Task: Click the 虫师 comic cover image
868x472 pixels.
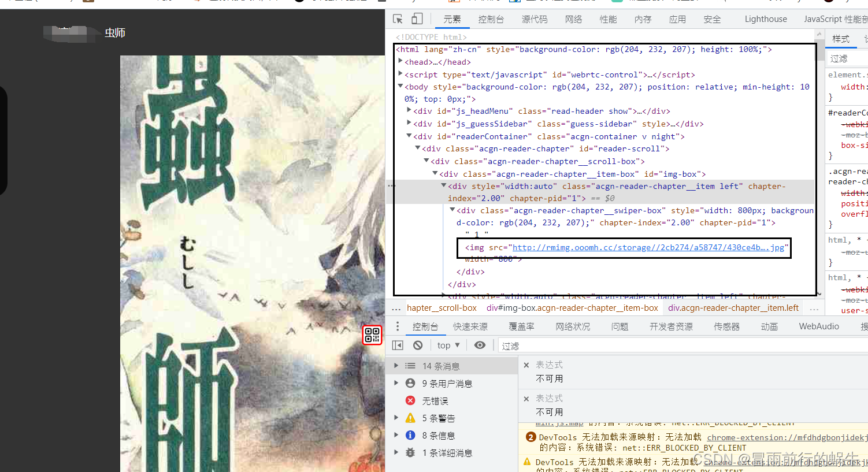Action: [x=253, y=263]
